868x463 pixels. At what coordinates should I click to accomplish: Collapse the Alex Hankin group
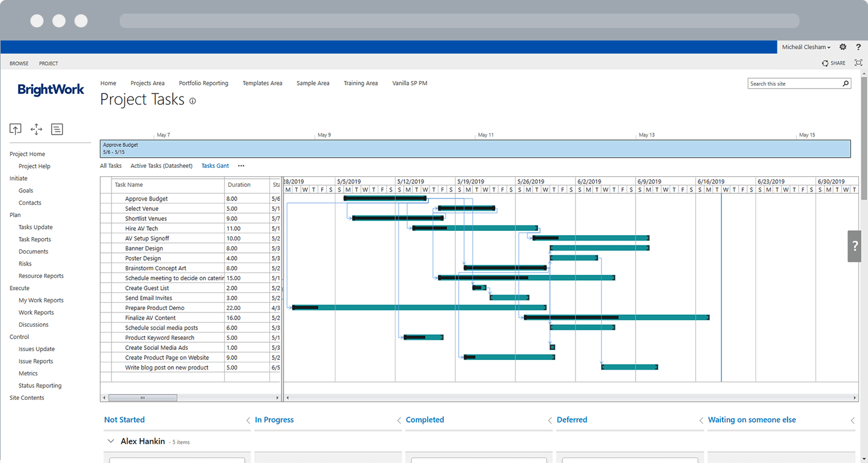[x=110, y=442]
